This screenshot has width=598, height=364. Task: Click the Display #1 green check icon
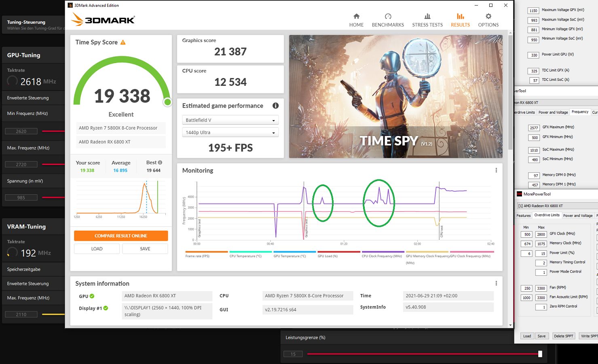106,308
